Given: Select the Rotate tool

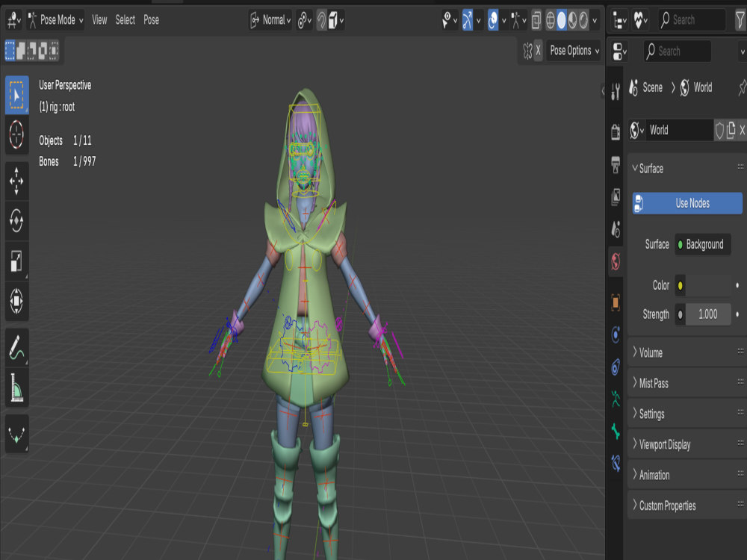Looking at the screenshot, I should pyautogui.click(x=16, y=221).
